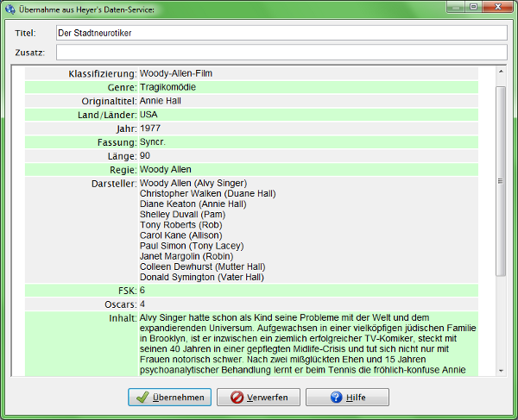
Task: Select the Klassifizierung value Woody-Allen-Film
Action: pos(176,73)
